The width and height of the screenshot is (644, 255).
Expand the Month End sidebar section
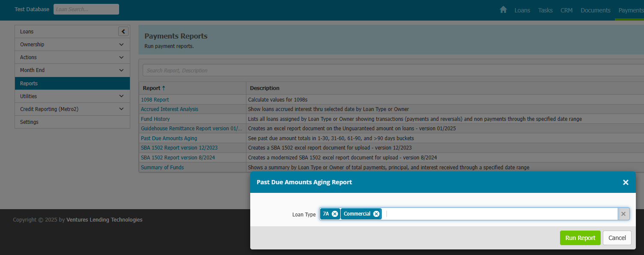[x=72, y=70]
